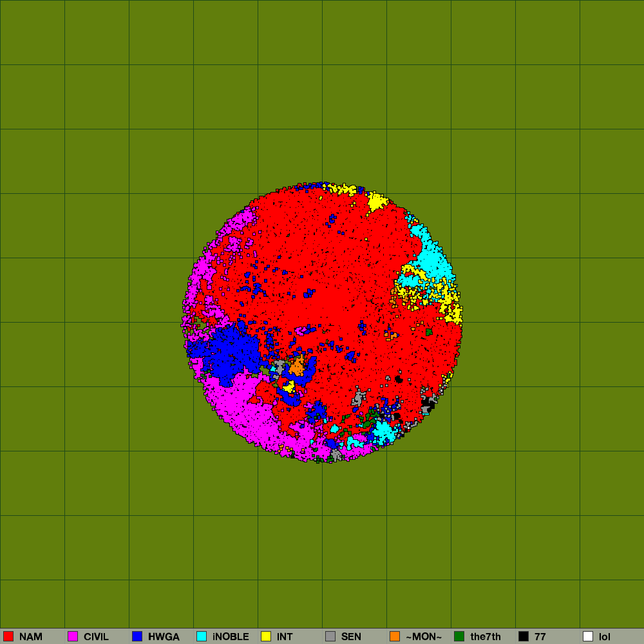This screenshot has width=644, height=644.
Task: Choose the gray SEN legend swatch
Action: (330, 636)
